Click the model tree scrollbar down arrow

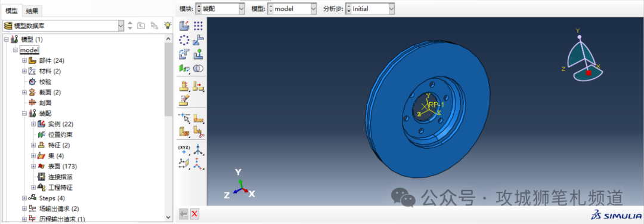(168, 217)
